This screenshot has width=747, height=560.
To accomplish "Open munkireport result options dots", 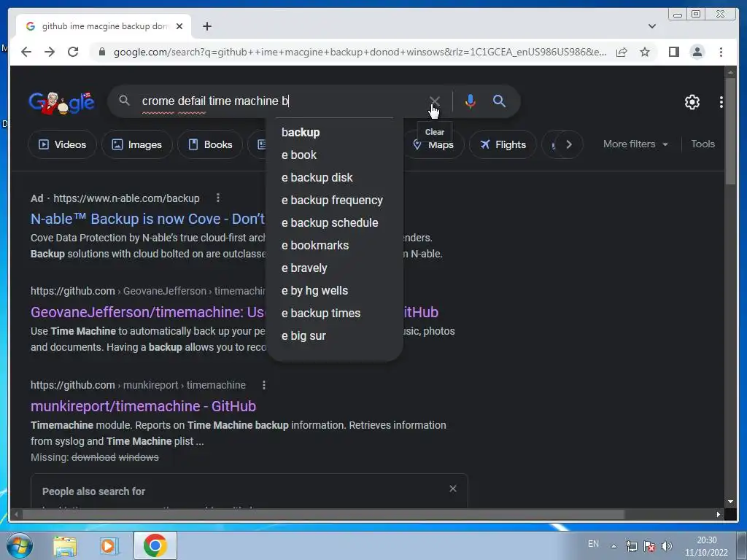I will (264, 385).
